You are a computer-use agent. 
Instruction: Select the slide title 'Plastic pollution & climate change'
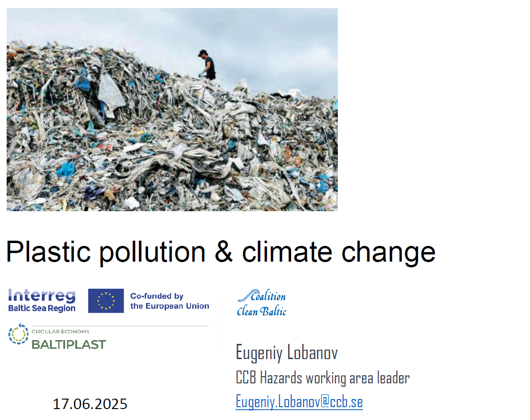(x=220, y=251)
